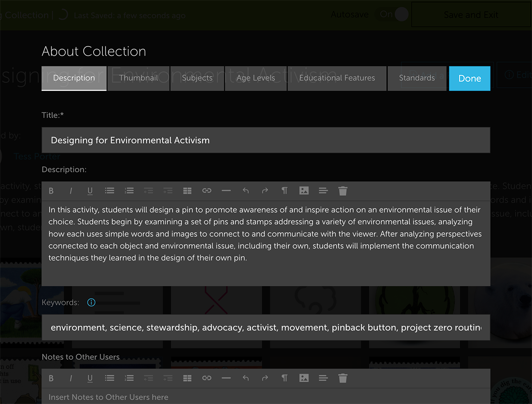This screenshot has height=404, width=532.
Task: Open the Educational Features tab
Action: point(337,78)
